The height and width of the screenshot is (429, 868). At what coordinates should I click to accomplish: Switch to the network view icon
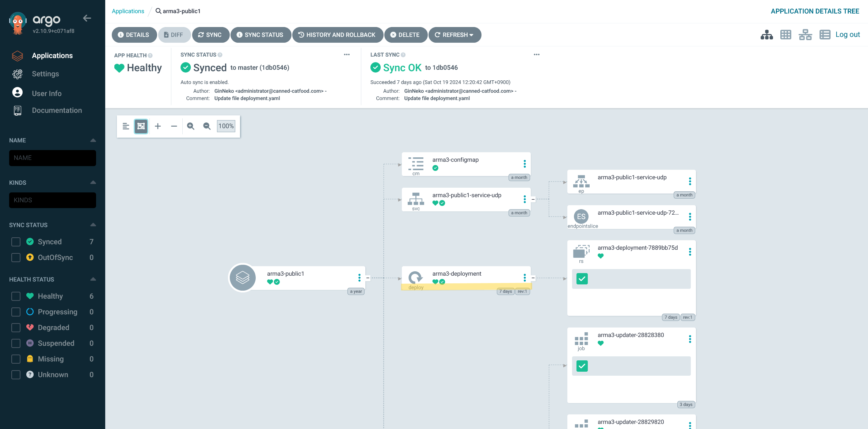click(x=805, y=35)
